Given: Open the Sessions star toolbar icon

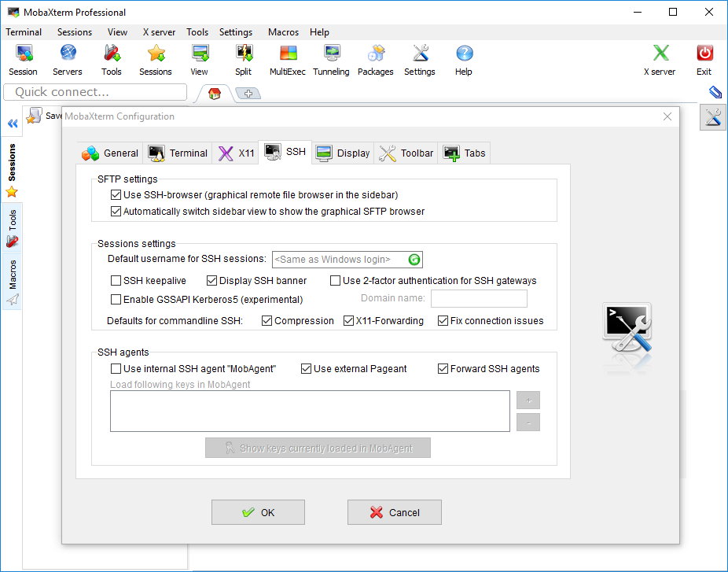Looking at the screenshot, I should pyautogui.click(x=156, y=60).
